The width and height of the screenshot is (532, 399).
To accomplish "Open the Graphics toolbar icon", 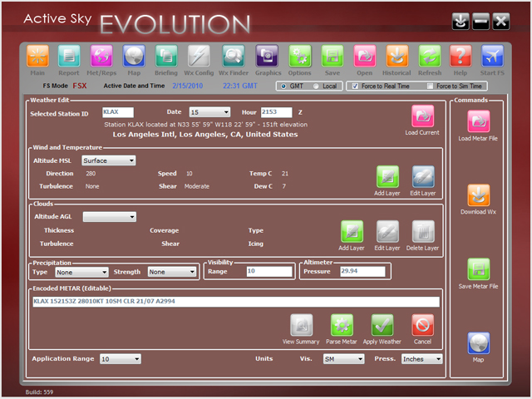I will pos(268,56).
